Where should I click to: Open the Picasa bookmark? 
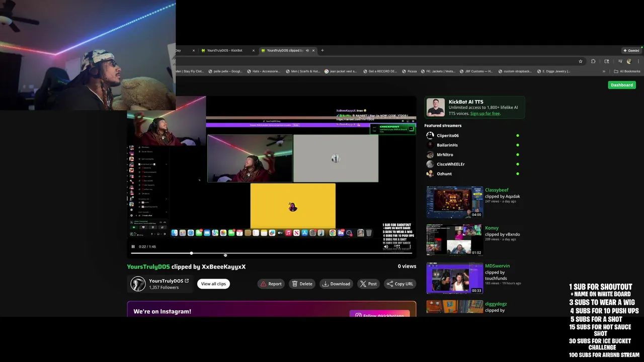pyautogui.click(x=410, y=71)
